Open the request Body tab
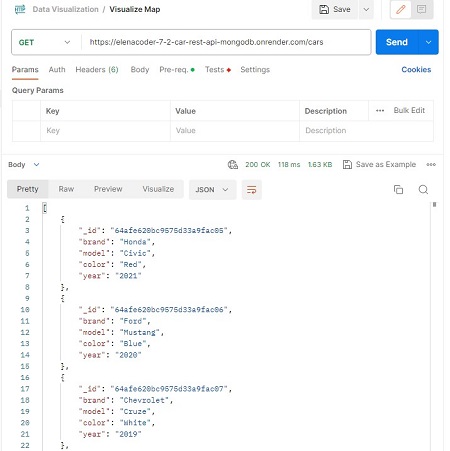The image size is (450, 451). coord(140,70)
